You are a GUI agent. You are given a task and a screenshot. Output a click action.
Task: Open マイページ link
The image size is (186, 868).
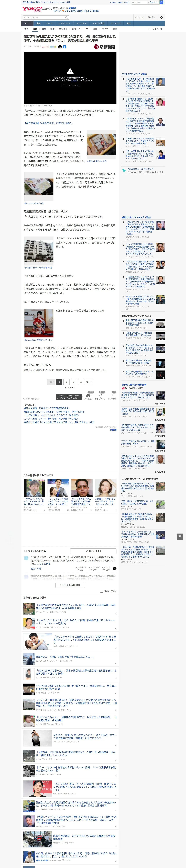pyautogui.click(x=139, y=18)
